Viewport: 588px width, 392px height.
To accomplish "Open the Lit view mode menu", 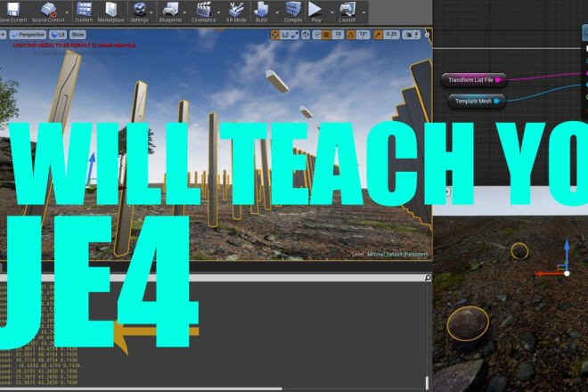I will pos(58,35).
